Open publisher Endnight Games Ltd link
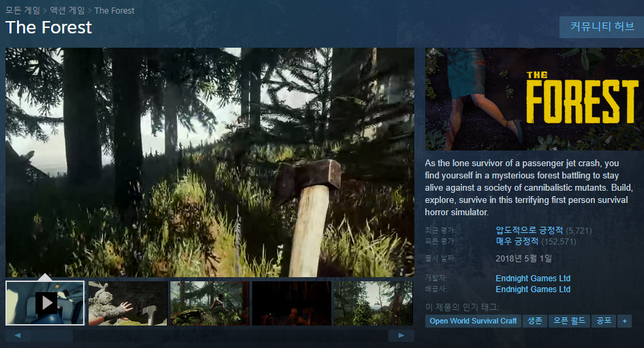This screenshot has width=644, height=348. (x=533, y=289)
